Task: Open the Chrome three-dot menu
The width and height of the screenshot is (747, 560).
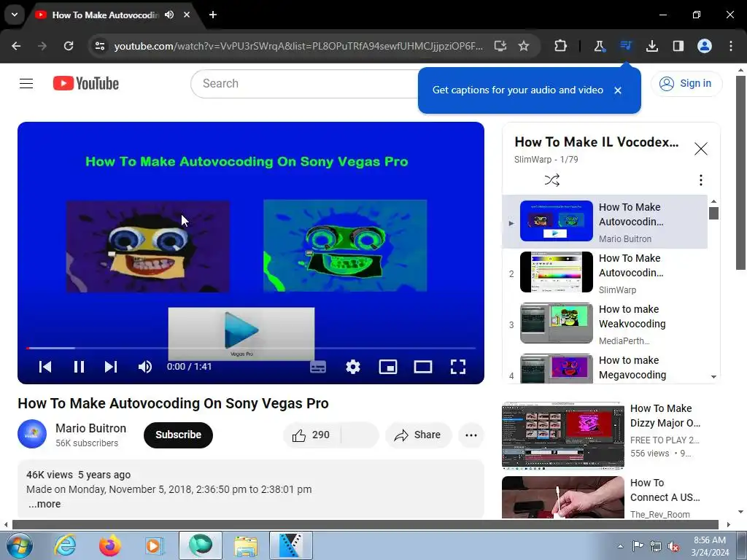Action: click(x=731, y=46)
